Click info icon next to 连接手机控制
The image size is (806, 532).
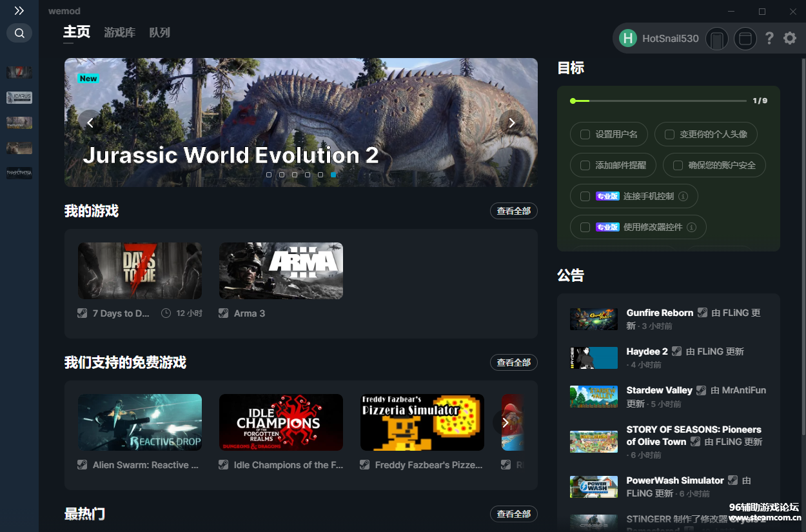pyautogui.click(x=683, y=196)
